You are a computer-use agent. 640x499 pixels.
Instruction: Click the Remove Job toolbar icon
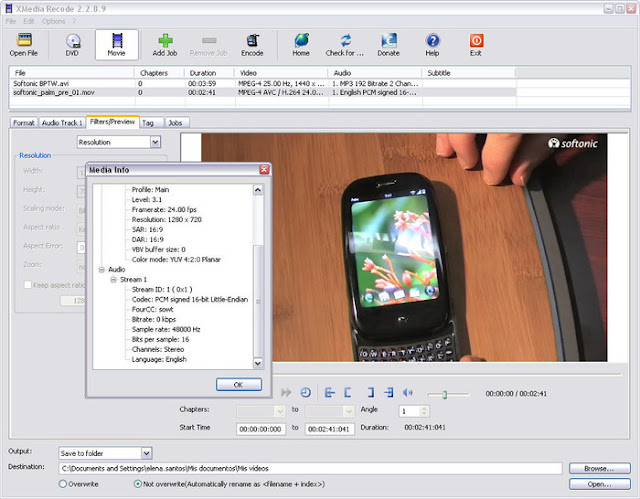coord(209,40)
